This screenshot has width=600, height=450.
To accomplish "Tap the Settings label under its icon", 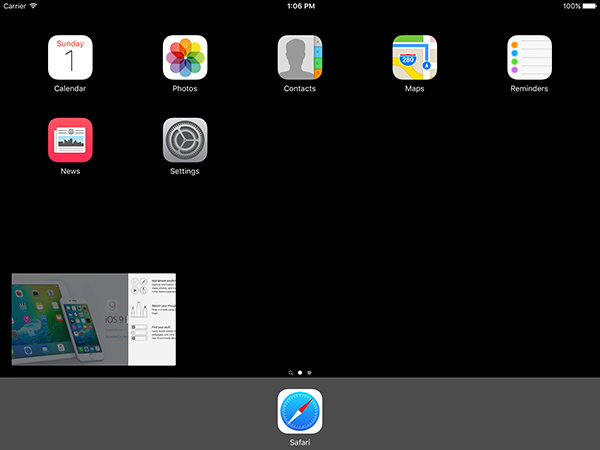I will coord(185,171).
